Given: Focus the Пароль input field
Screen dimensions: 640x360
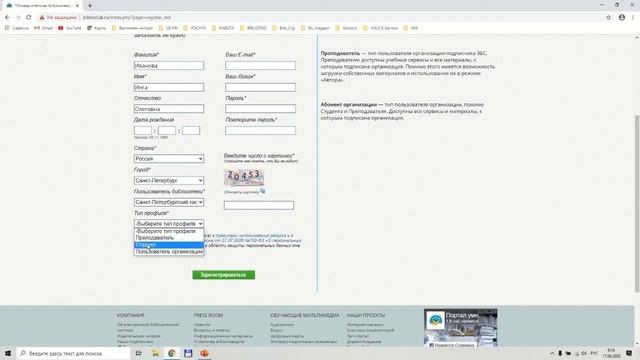Looking at the screenshot, I should 260,109.
